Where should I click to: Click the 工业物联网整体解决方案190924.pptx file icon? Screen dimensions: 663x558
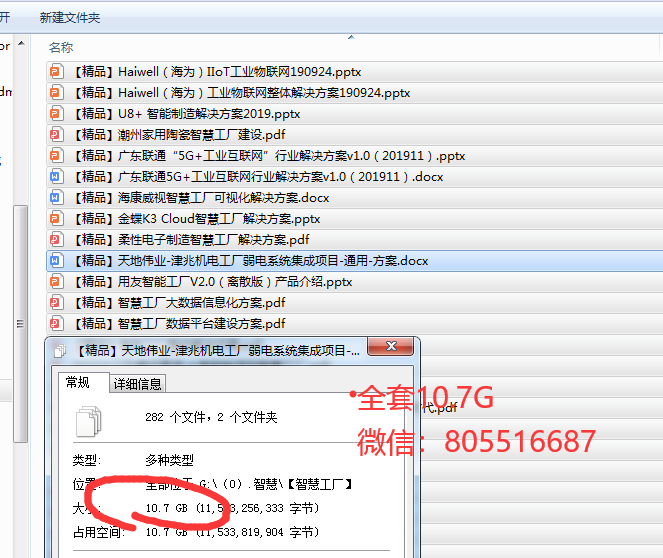coord(56,93)
